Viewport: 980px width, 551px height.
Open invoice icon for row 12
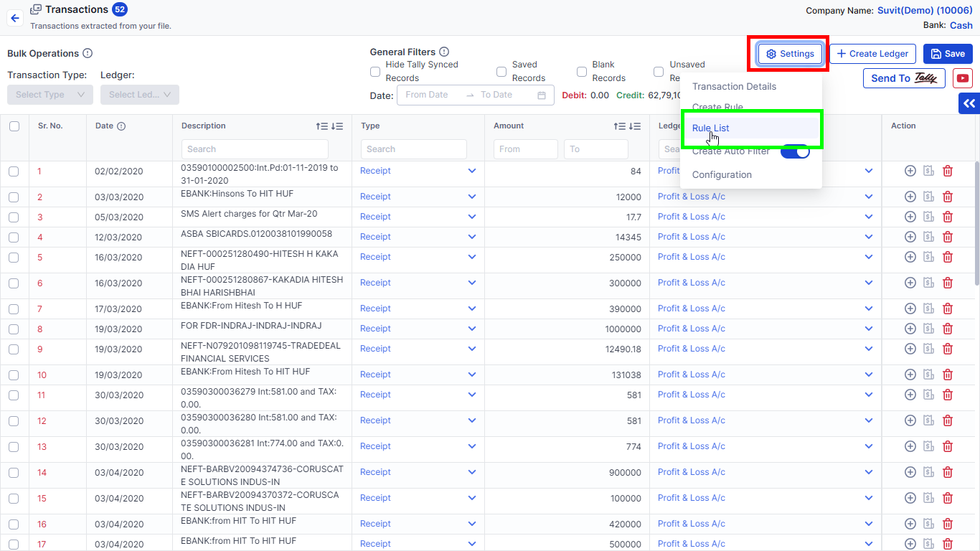coord(928,420)
